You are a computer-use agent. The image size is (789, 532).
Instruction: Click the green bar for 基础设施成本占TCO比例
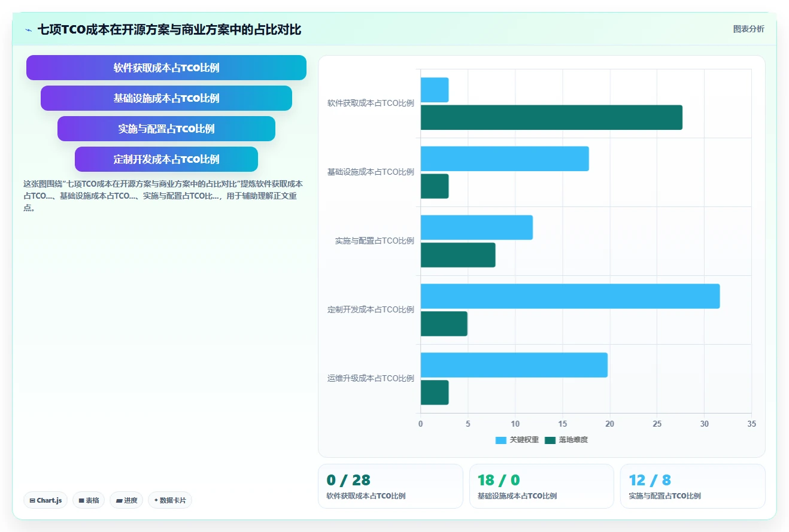pos(435,186)
